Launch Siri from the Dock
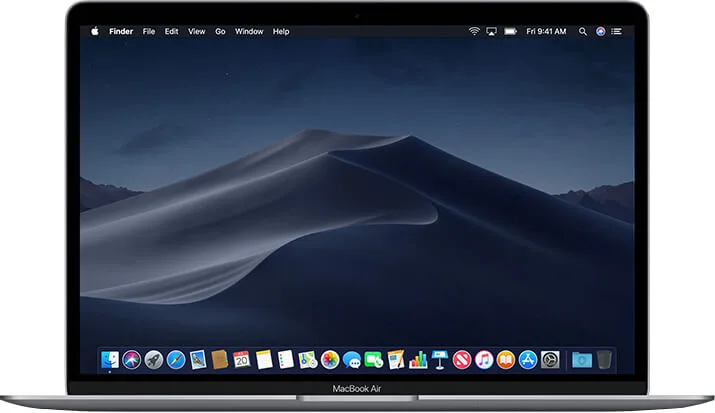This screenshot has width=715, height=413. click(x=131, y=360)
